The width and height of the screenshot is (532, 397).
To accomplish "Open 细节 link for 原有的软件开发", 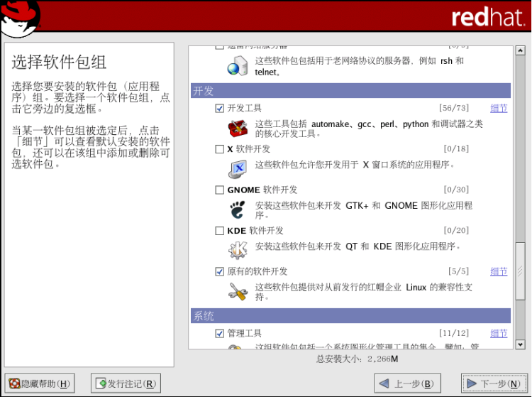I will (499, 272).
